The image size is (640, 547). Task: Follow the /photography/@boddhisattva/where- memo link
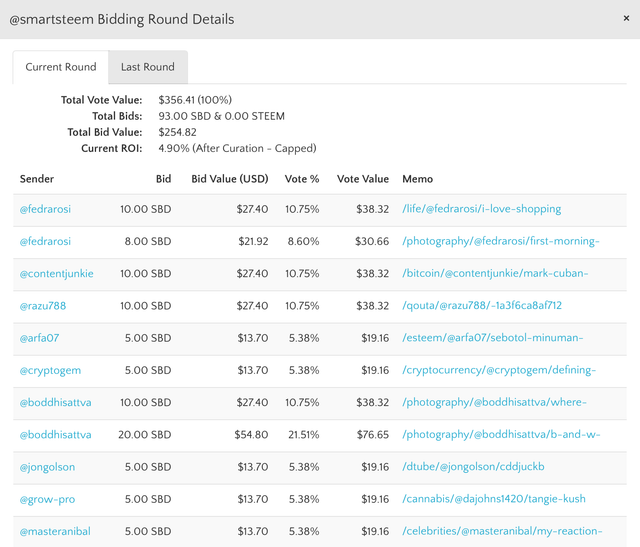[494, 403]
